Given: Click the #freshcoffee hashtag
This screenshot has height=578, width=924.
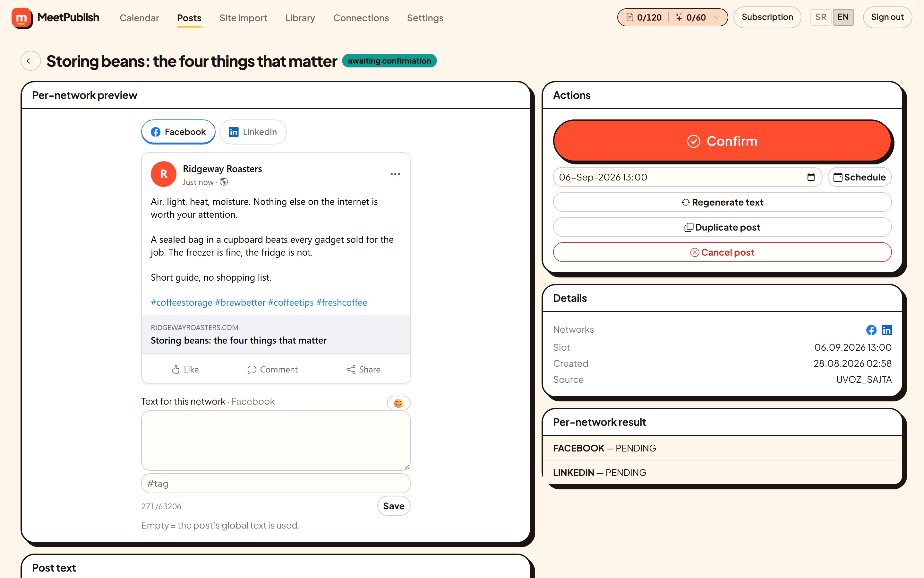Looking at the screenshot, I should pos(342,302).
